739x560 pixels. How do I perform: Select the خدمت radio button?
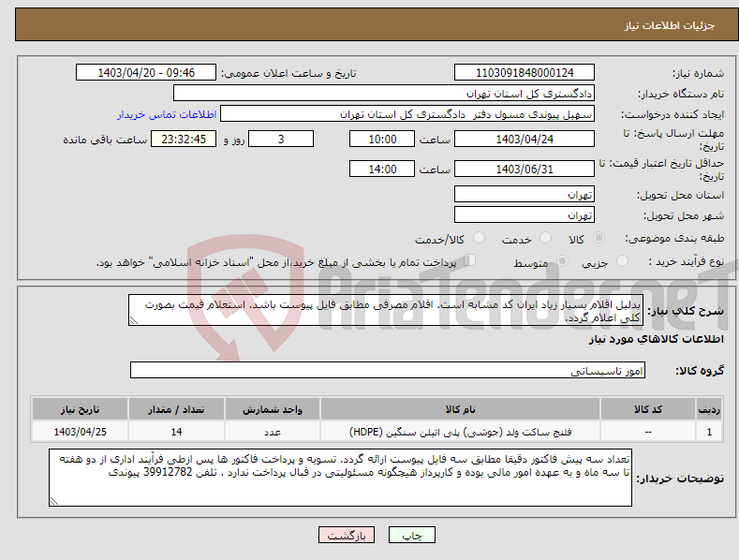coord(545,238)
